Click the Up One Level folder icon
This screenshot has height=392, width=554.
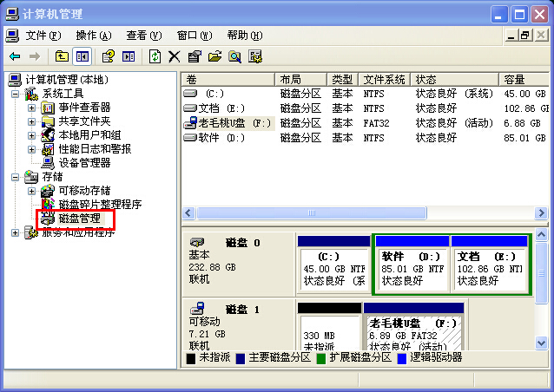[62, 56]
